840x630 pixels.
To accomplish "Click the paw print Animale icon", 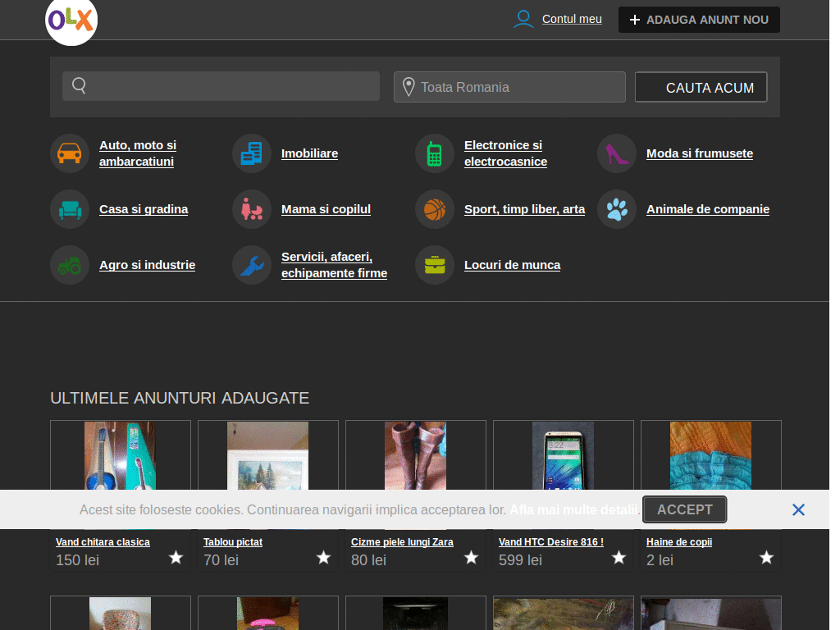I will click(x=617, y=209).
